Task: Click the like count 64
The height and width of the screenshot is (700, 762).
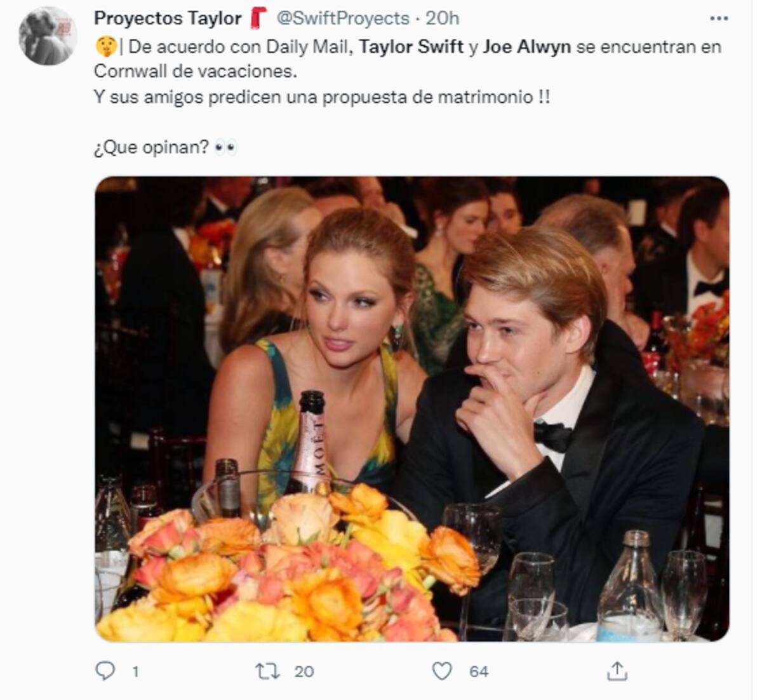Action: (x=479, y=671)
